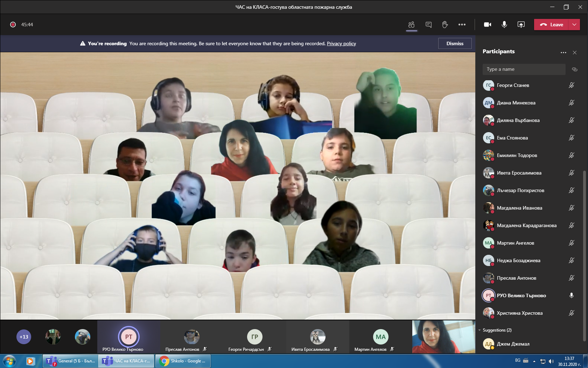588x368 pixels.
Task: Toggle the camera off
Action: [x=488, y=25]
